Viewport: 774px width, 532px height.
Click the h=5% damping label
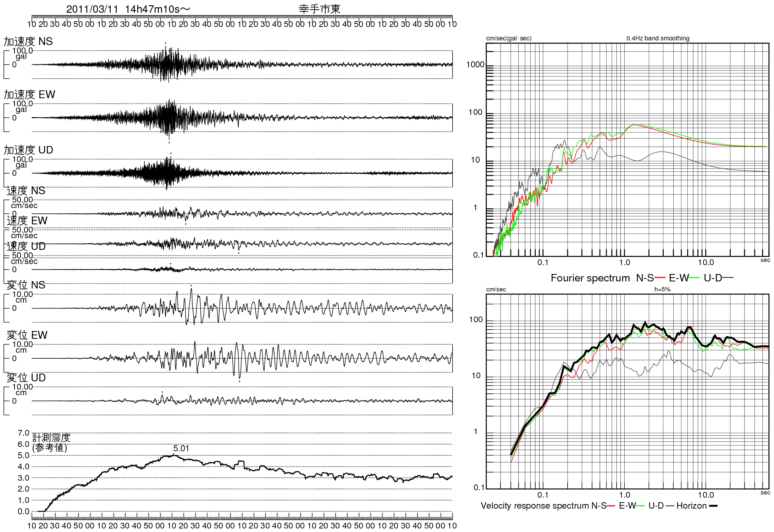click(662, 289)
